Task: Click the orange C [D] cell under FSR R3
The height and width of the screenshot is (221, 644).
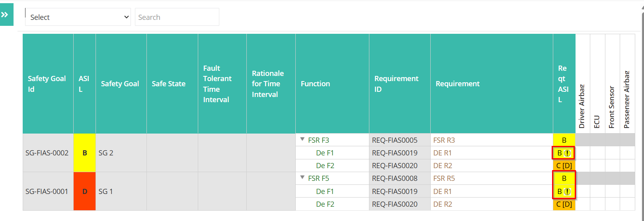Action: click(564, 166)
